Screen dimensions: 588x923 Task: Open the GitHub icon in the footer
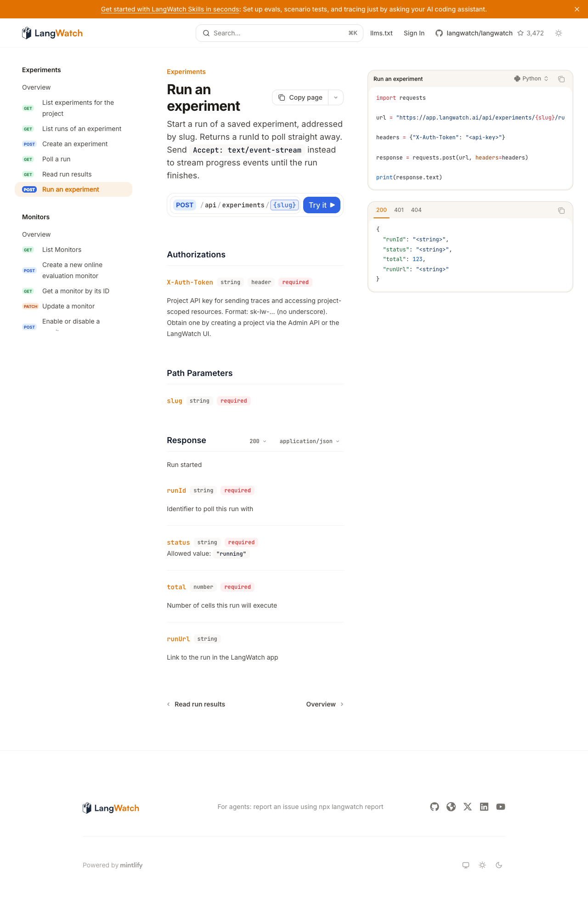[x=435, y=807]
